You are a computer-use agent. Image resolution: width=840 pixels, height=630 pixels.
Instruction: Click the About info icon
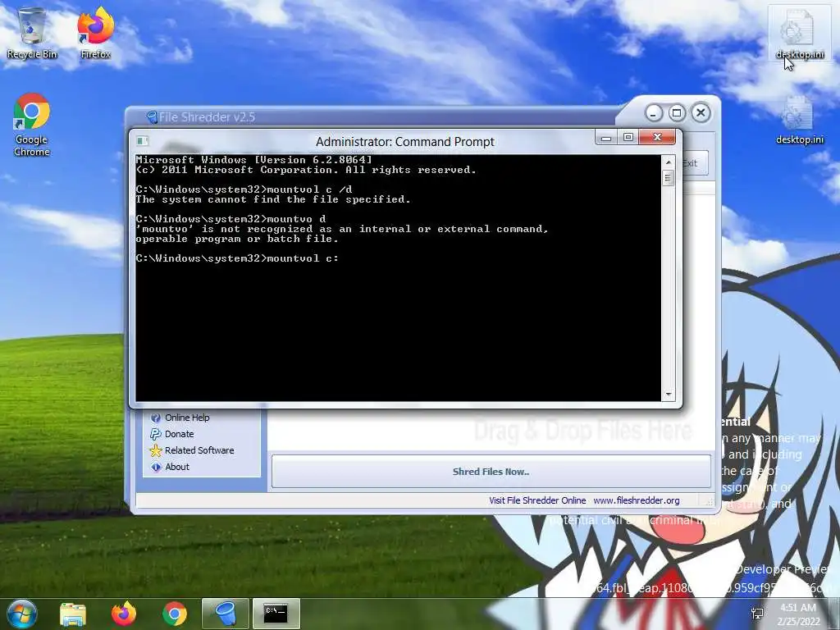click(155, 467)
